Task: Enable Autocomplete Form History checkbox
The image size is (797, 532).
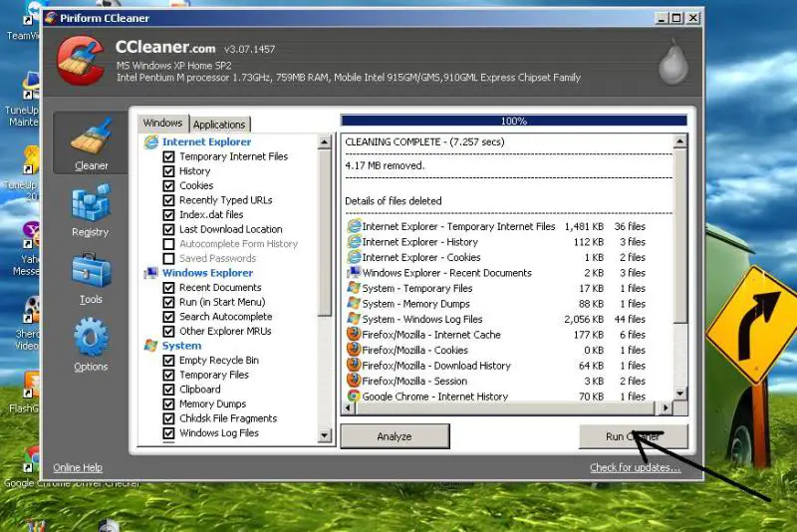Action: [168, 244]
